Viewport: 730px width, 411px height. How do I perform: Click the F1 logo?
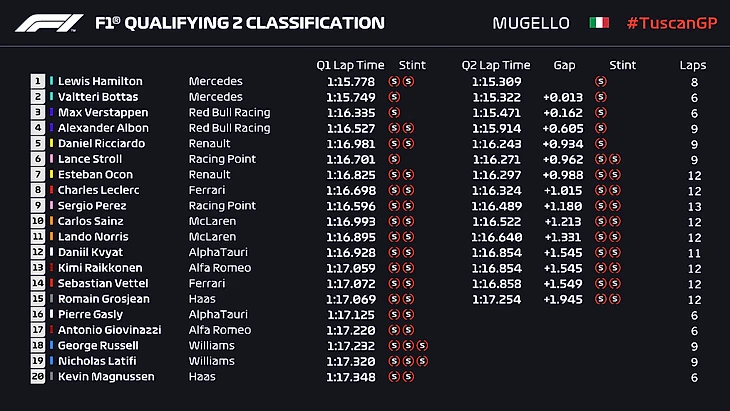48,22
